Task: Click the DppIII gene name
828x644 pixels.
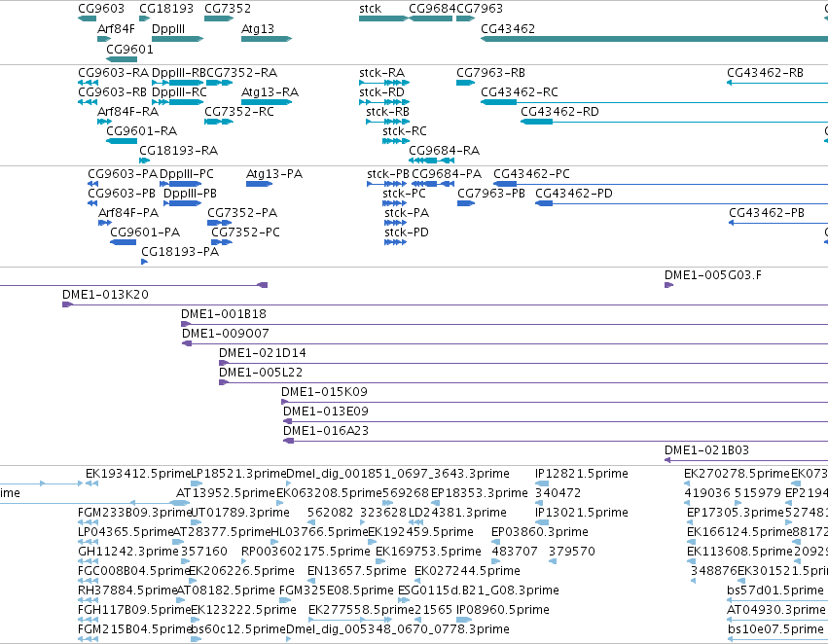Action: coord(168,28)
